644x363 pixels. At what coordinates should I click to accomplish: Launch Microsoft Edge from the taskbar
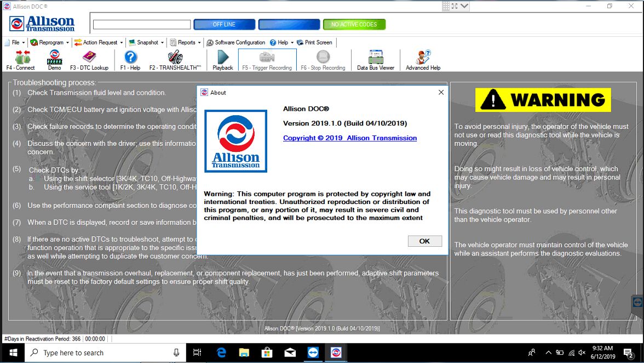tap(221, 353)
